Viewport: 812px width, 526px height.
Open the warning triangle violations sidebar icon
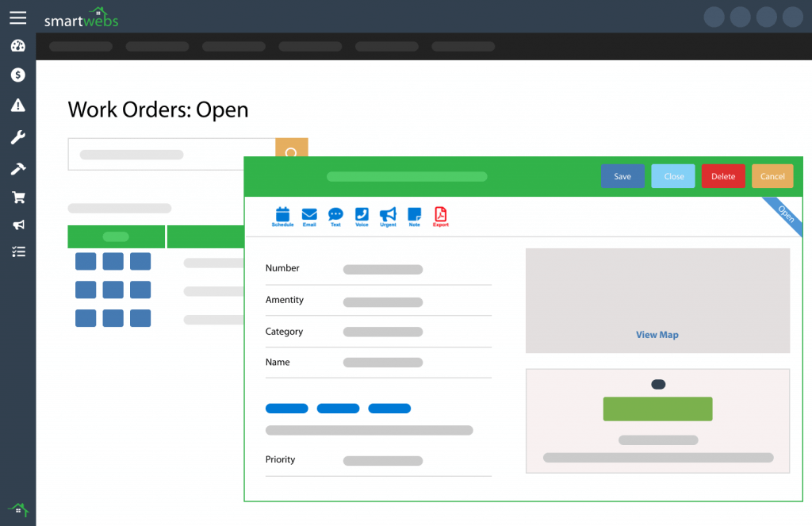tap(17, 105)
